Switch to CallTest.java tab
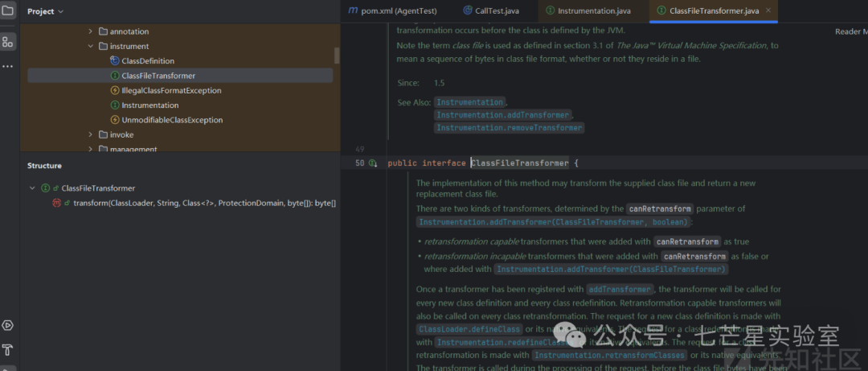This screenshot has width=868, height=371. tap(490, 10)
